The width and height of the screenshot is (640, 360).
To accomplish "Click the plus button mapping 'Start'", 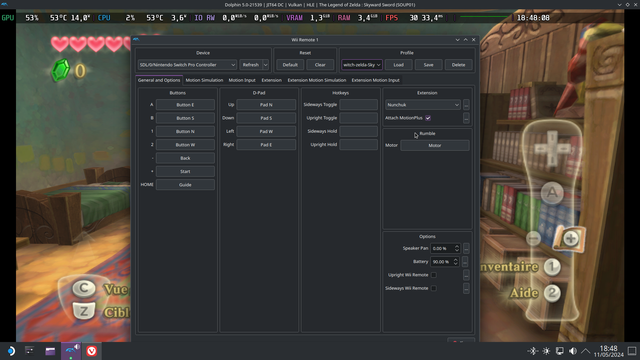I will click(185, 171).
